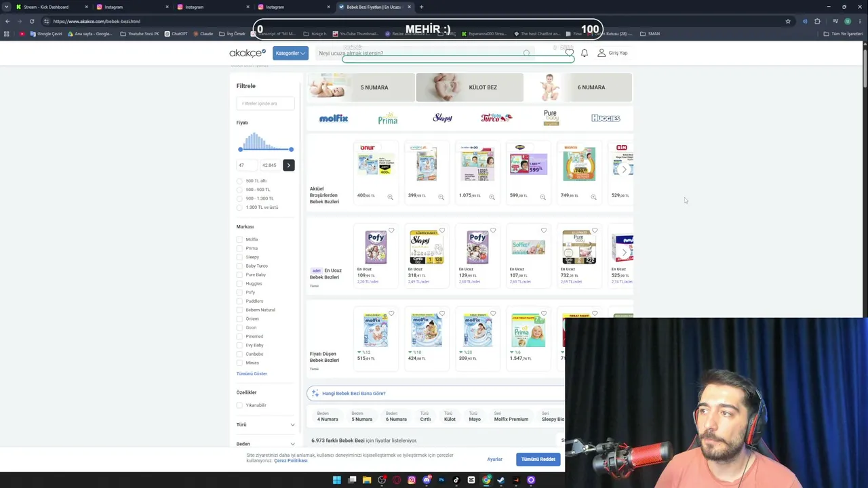Zoom the 1.075,95 TL brochure product
This screenshot has height=488, width=868.
pos(492,197)
